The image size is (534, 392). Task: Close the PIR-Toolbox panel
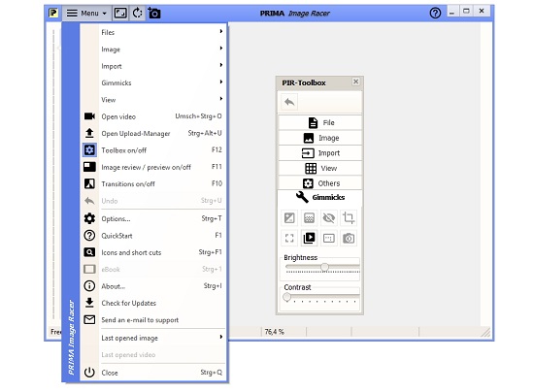[356, 82]
